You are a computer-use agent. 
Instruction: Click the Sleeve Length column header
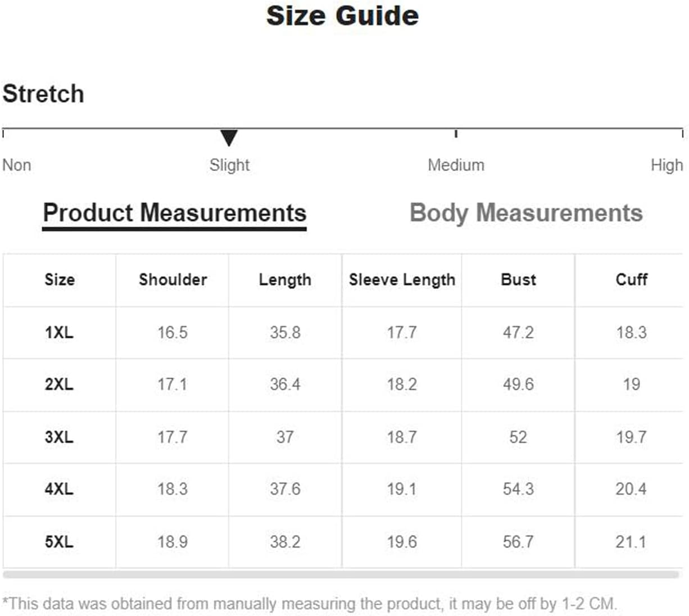click(402, 279)
